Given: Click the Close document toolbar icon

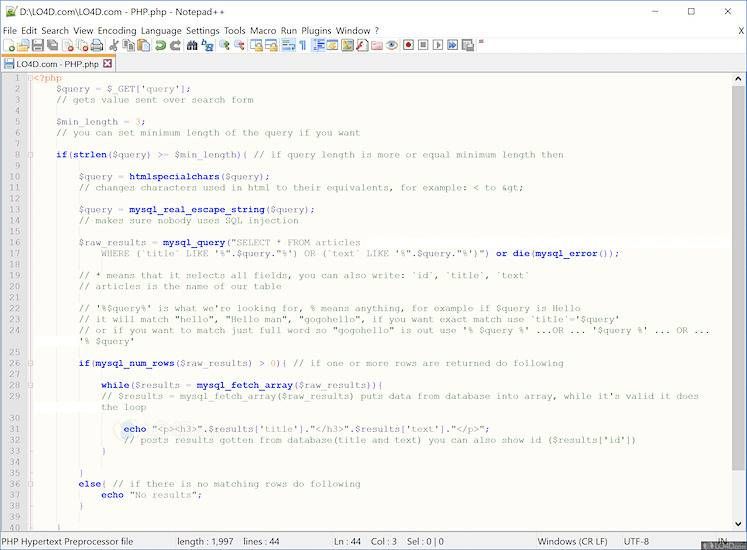Looking at the screenshot, I should point(68,45).
